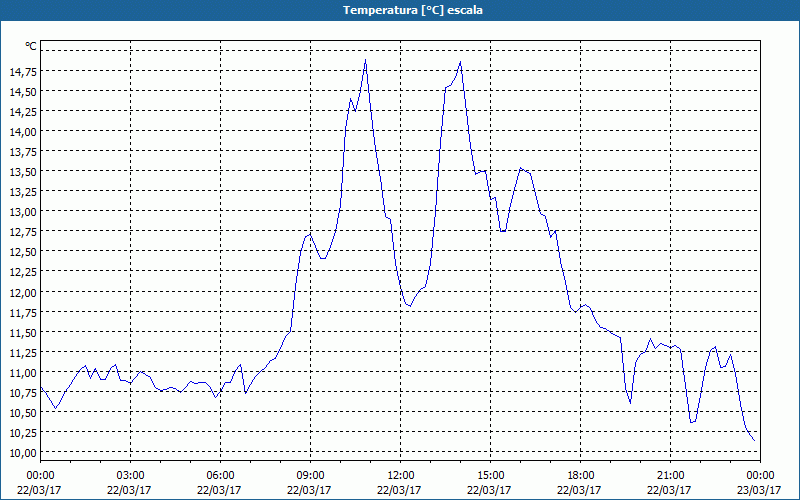Click the 06:00 time axis label
800x500 pixels.
pos(220,476)
